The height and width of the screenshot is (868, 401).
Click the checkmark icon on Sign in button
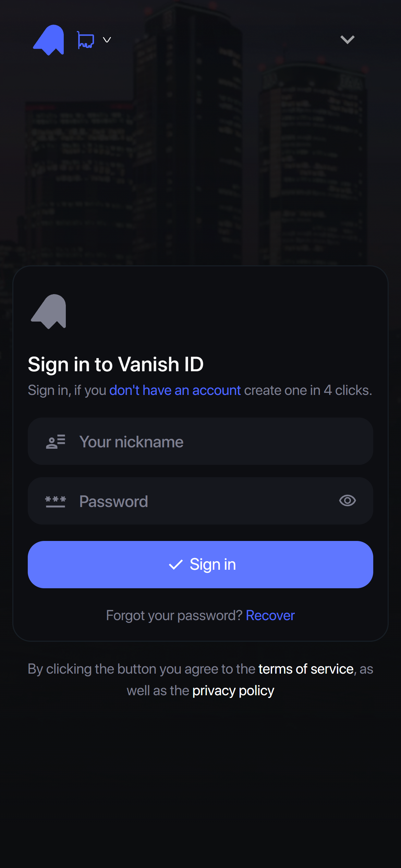click(x=175, y=565)
